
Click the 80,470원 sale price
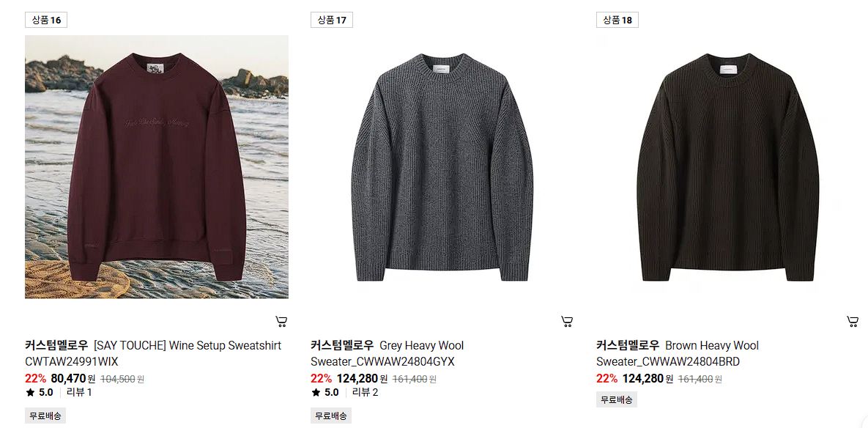click(x=73, y=379)
